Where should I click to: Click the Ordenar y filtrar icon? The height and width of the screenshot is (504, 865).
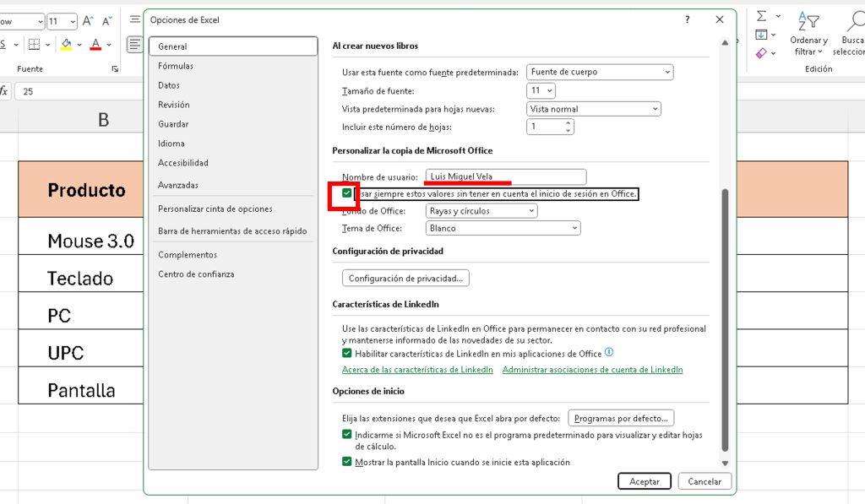[808, 22]
